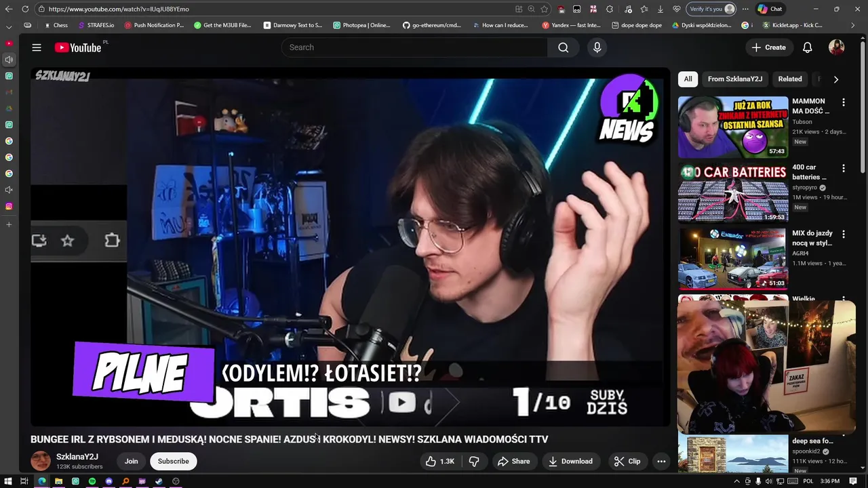Reload the page

(x=25, y=9)
